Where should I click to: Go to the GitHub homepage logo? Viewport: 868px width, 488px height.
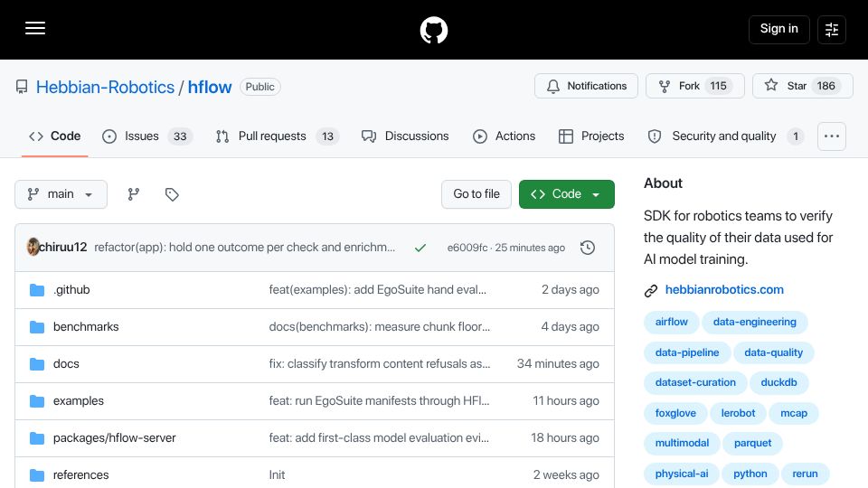[x=434, y=30]
